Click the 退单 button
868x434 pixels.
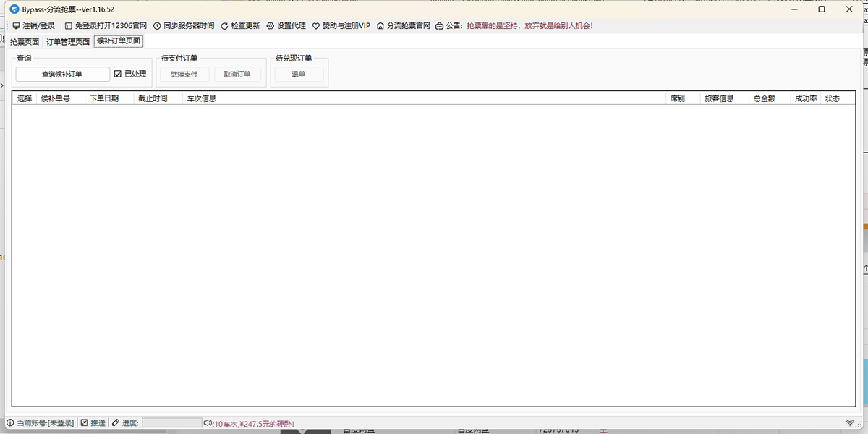[299, 74]
